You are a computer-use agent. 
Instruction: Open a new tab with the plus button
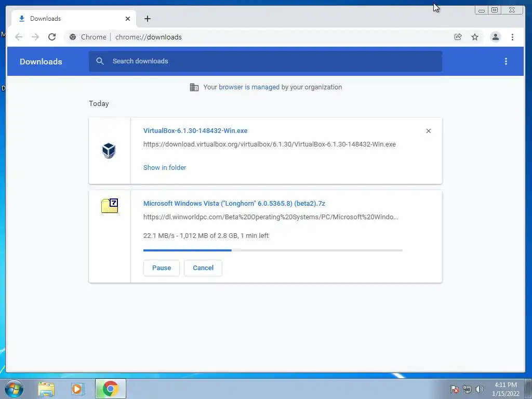[147, 19]
